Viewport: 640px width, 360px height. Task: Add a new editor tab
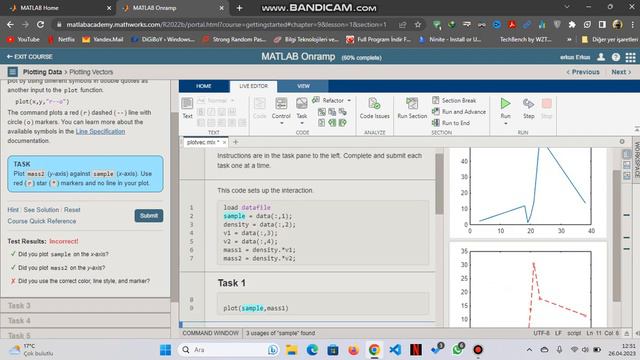(x=236, y=142)
